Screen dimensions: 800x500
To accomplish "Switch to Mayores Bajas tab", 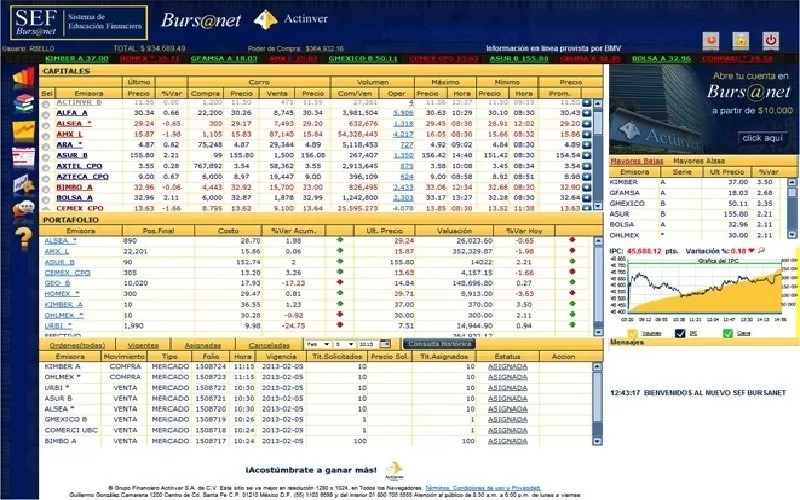I will pos(636,161).
